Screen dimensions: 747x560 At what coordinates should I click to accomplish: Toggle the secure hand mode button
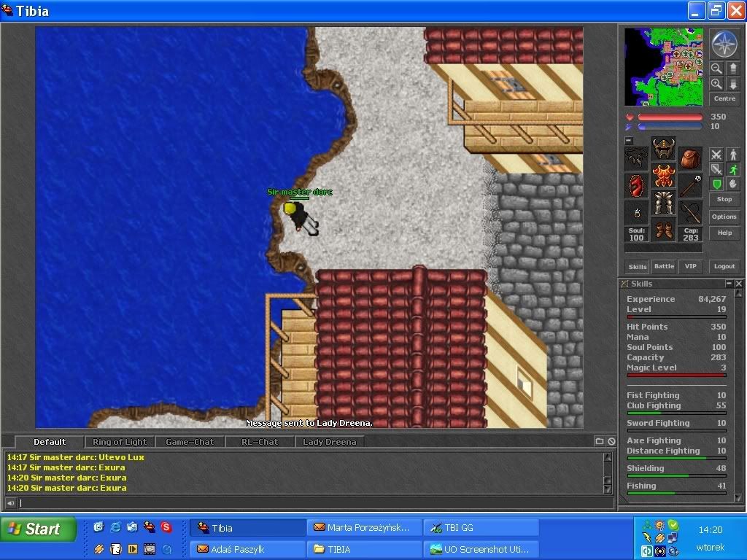point(733,184)
